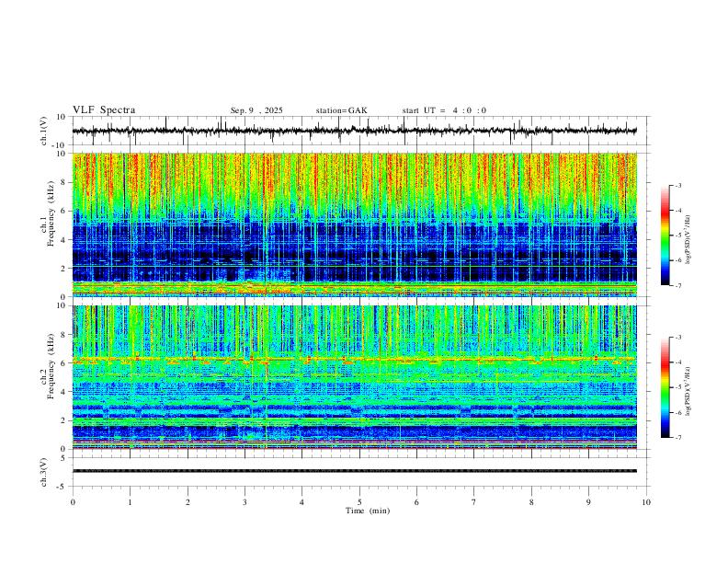The height and width of the screenshot is (563, 728).
Task: Click the "8" kHz tick on ch.1 spectrogram axis
Action: [x=63, y=182]
